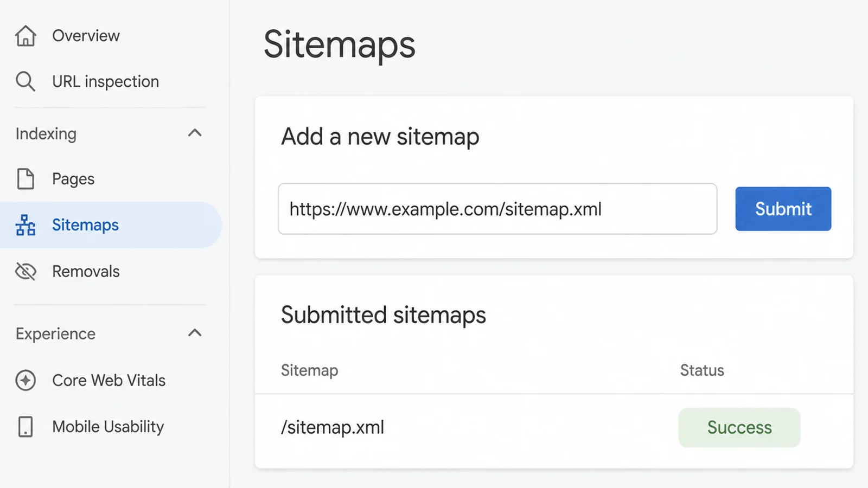Click the URL inspection magnifier icon
This screenshot has height=488, width=868.
point(25,81)
